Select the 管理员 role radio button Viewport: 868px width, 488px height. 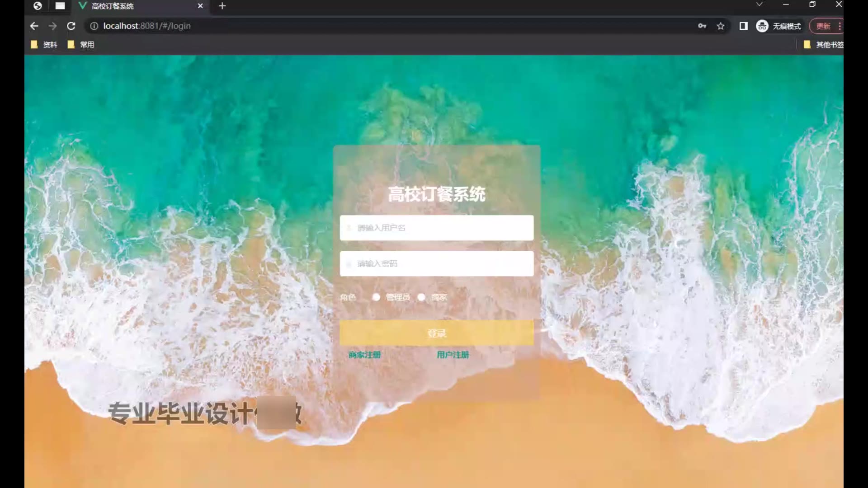pos(376,297)
